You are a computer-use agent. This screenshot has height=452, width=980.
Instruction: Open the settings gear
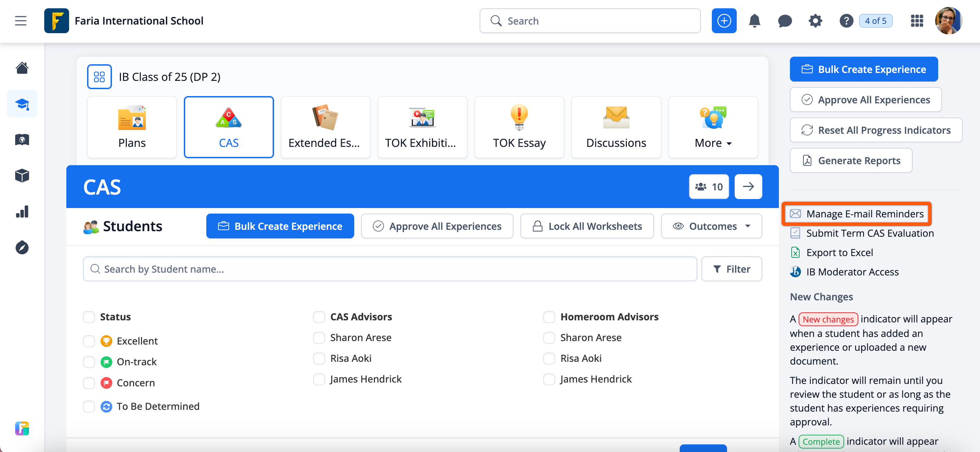click(x=815, y=20)
